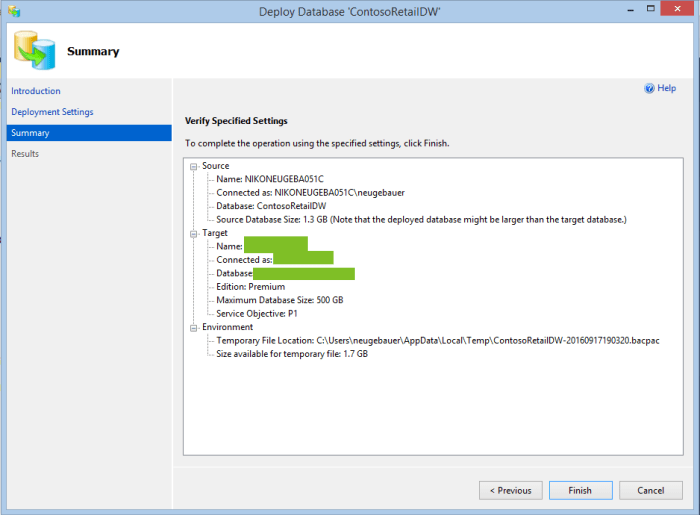The height and width of the screenshot is (515, 700).
Task: Open the Deployment Settings page
Action: pos(52,112)
